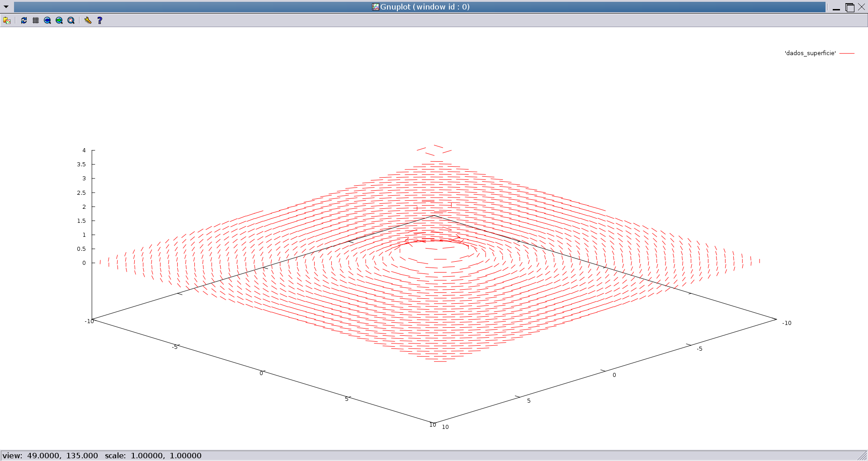Toggle the grid display icon
Viewport: 868px width, 461px height.
(x=36, y=20)
